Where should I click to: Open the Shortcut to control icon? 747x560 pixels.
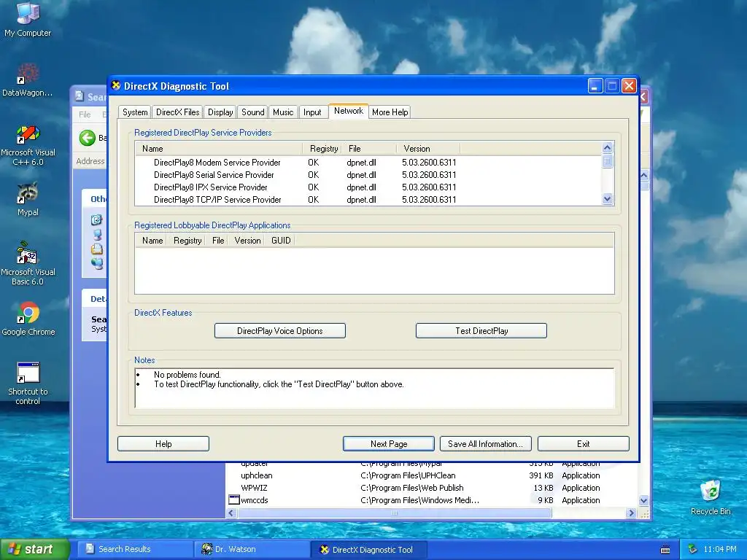(x=28, y=384)
